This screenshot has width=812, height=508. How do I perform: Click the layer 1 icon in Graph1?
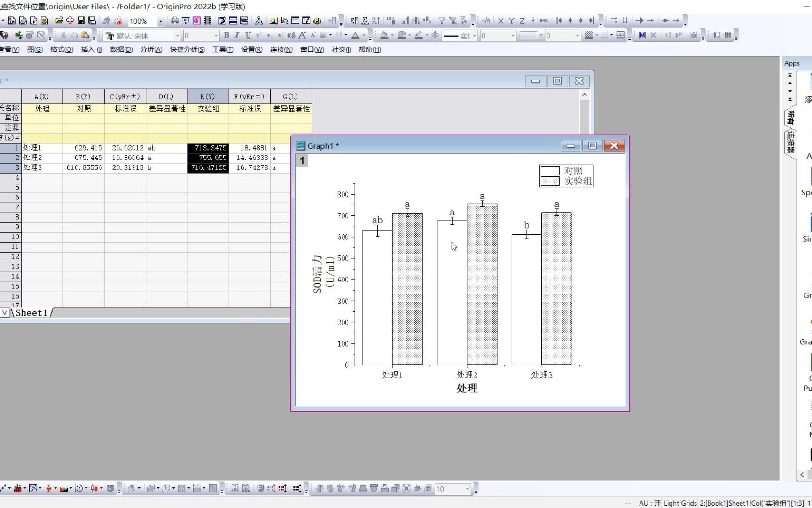302,160
